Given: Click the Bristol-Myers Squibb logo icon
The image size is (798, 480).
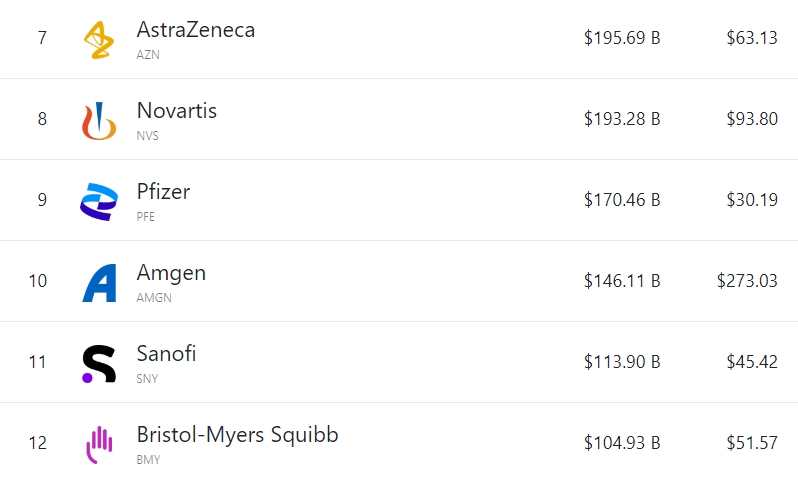Looking at the screenshot, I should point(98,443).
